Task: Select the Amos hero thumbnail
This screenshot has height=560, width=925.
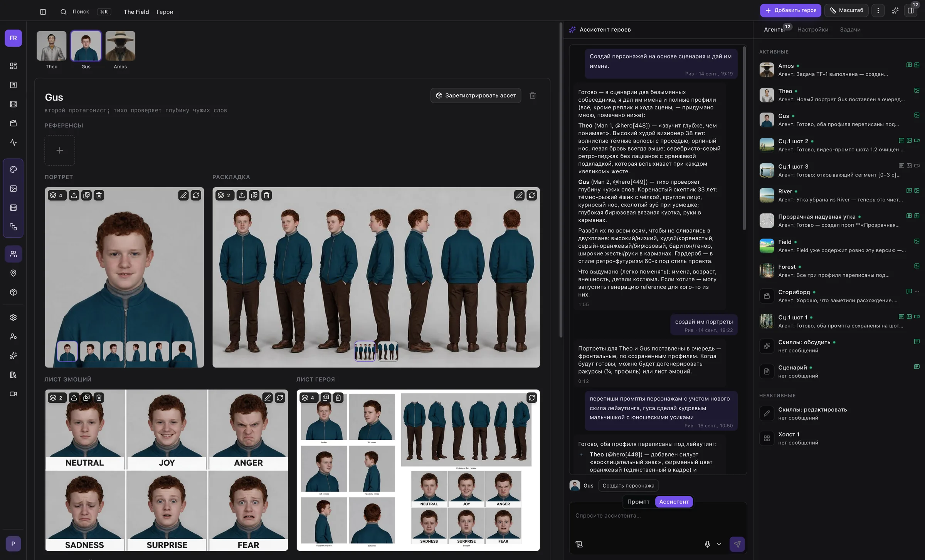Action: (x=120, y=46)
